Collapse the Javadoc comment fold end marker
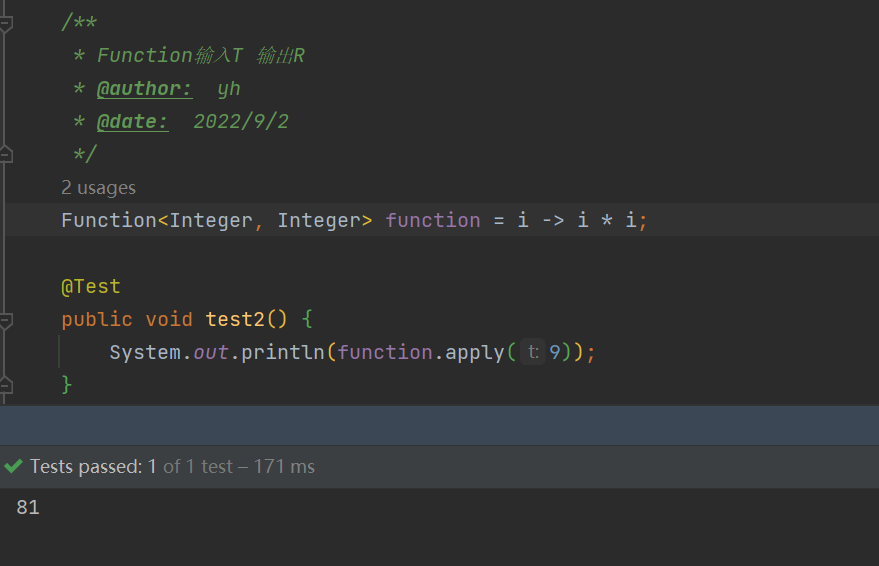 pos(6,155)
